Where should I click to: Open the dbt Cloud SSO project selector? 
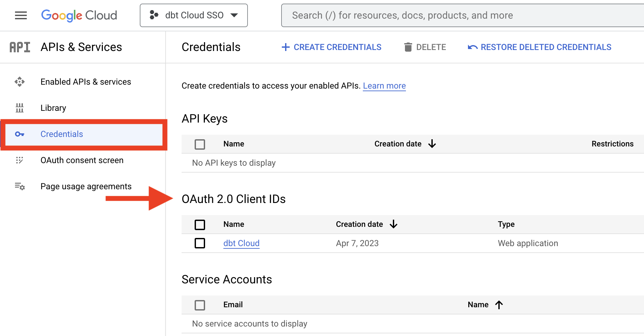tap(194, 15)
